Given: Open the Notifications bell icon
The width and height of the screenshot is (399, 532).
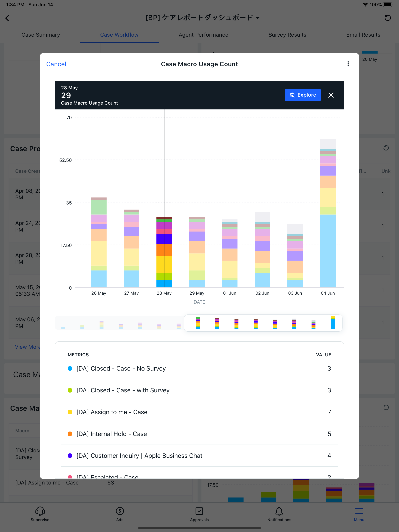Looking at the screenshot, I should click(x=279, y=511).
